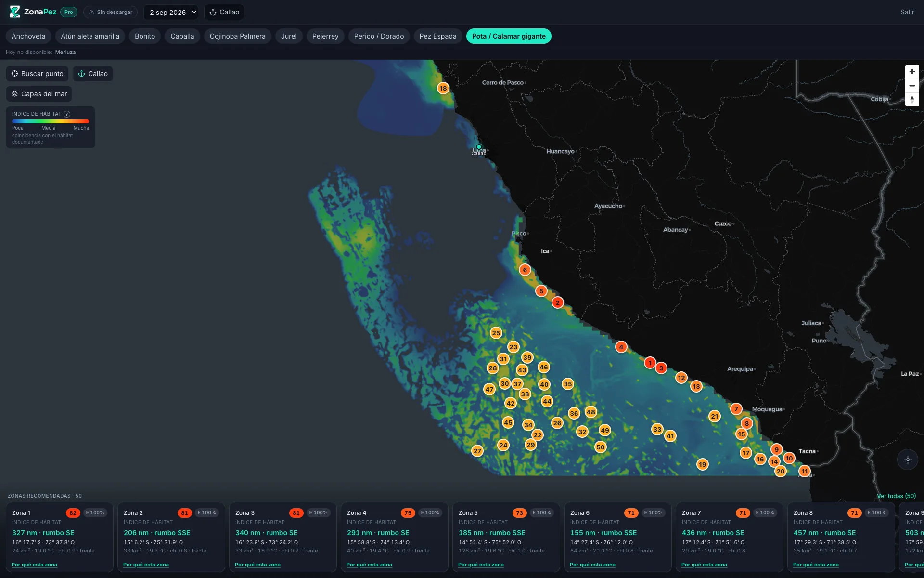Click Buscar punto button
The height and width of the screenshot is (578, 924).
click(38, 74)
